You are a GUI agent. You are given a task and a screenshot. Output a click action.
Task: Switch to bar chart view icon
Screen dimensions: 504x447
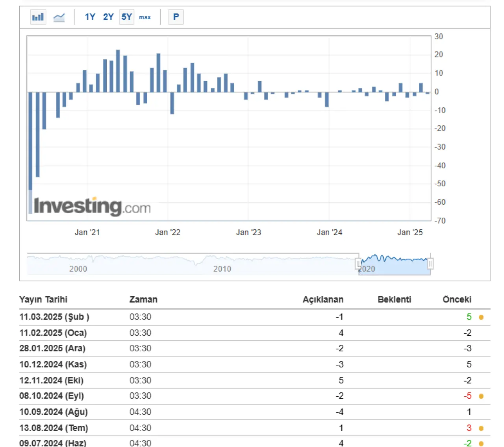point(38,17)
